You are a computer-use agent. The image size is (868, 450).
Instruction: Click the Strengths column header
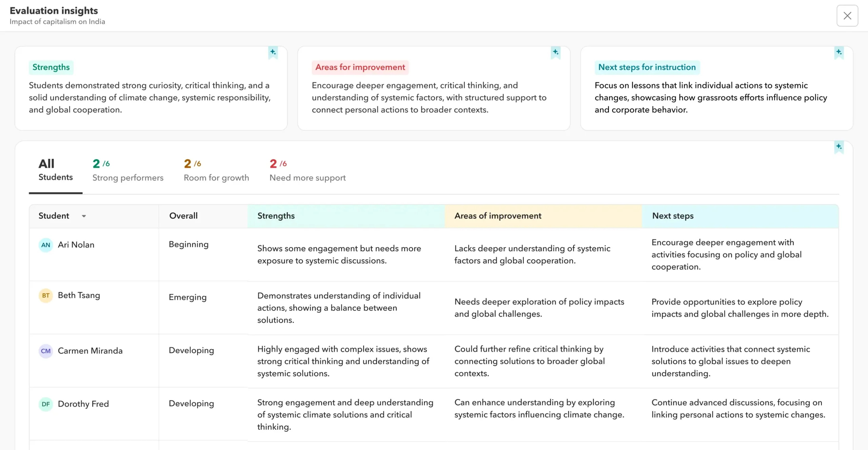click(276, 216)
